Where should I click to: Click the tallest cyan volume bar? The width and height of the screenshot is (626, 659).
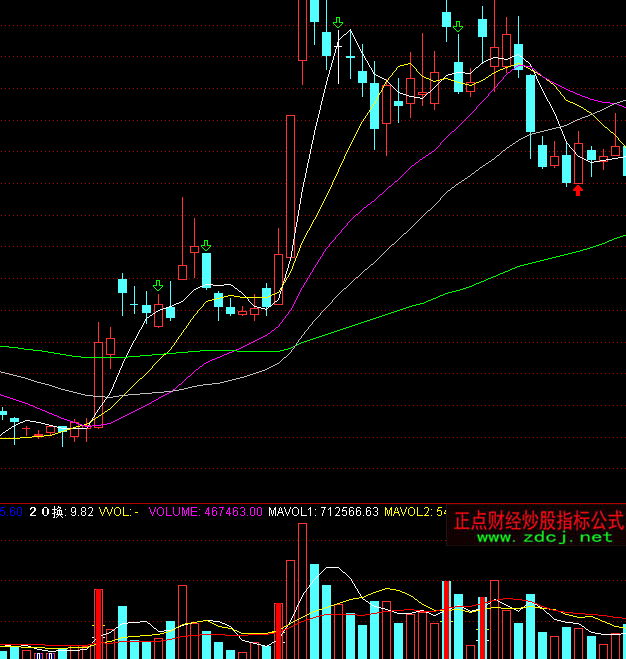pos(314,610)
